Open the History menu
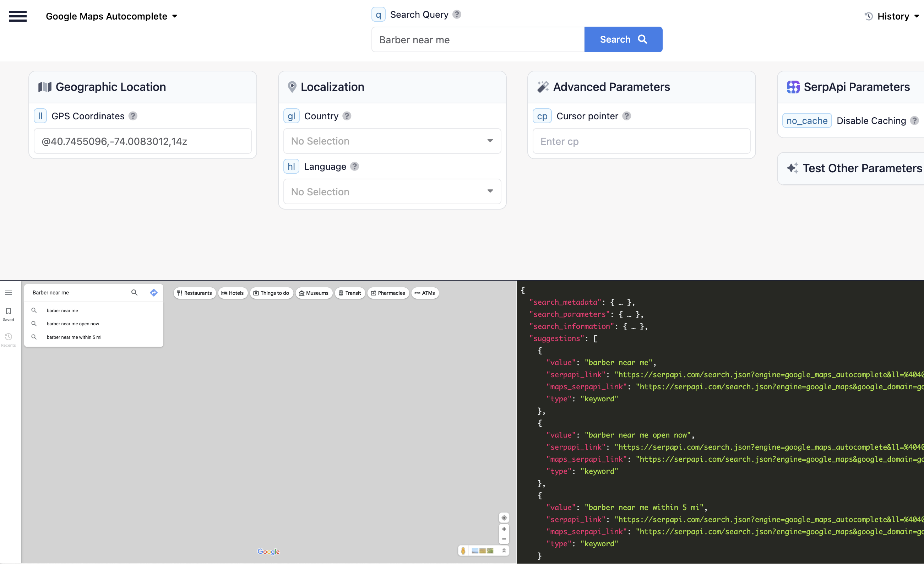The height and width of the screenshot is (564, 924). 892,16
